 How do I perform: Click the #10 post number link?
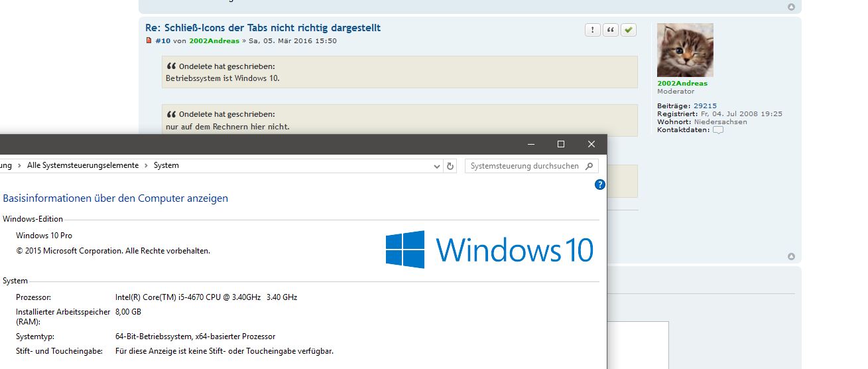coord(162,40)
